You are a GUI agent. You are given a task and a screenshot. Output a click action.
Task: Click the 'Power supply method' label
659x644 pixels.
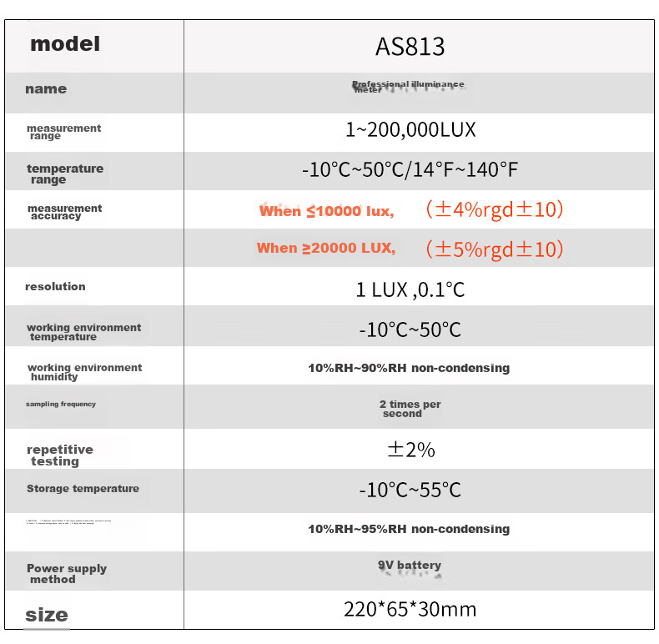point(67,574)
